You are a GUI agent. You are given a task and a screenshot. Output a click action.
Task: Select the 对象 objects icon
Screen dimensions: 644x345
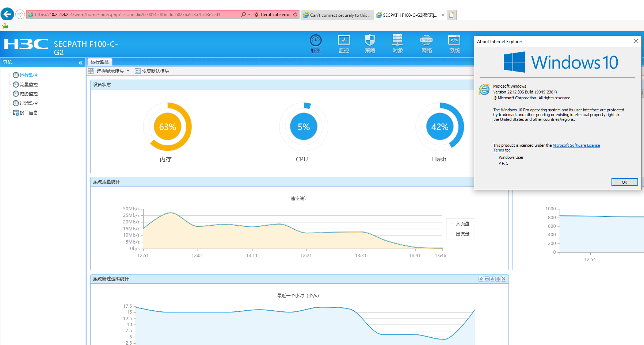tap(397, 43)
